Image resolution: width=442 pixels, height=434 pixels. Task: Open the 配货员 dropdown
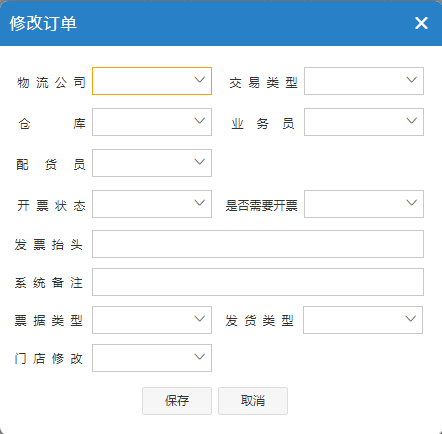(x=152, y=163)
